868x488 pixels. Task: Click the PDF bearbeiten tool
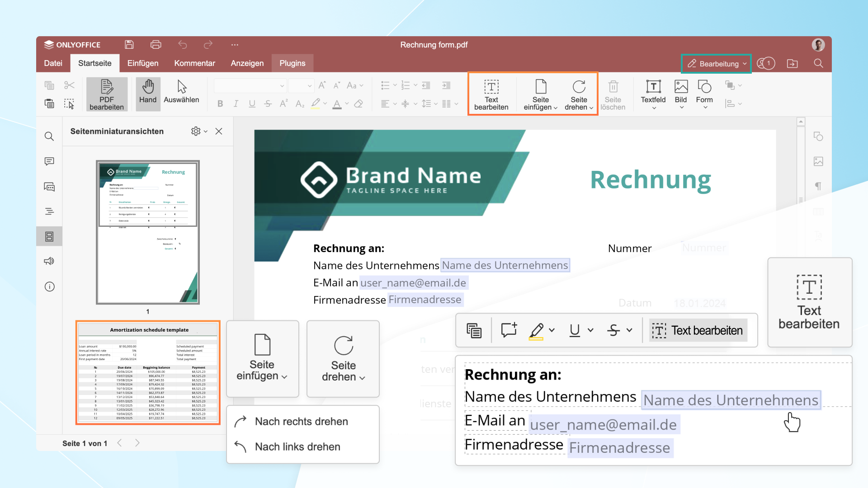point(107,94)
